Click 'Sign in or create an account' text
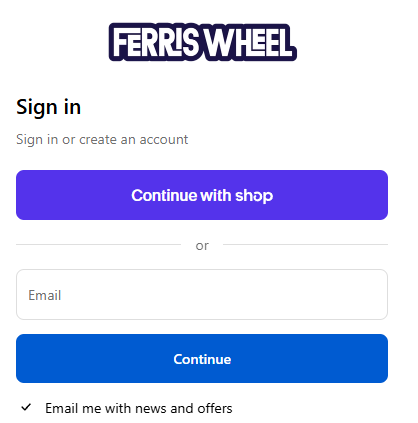Screen dimensions: 418x423 point(102,140)
